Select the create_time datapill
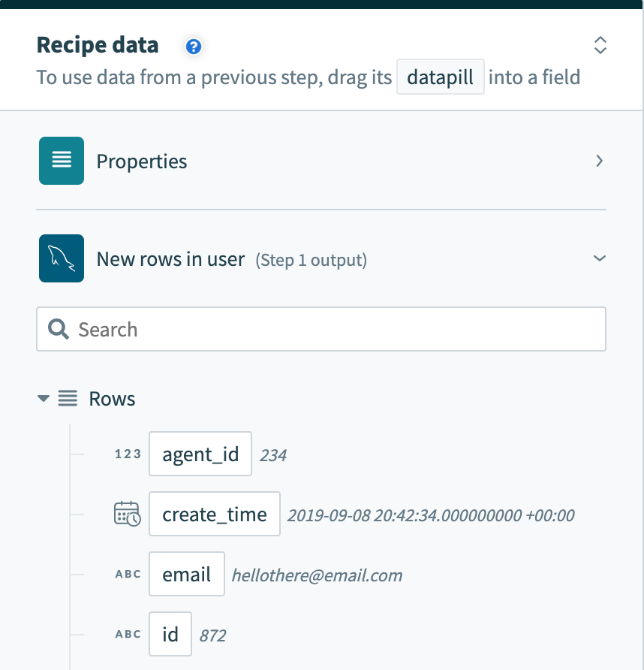644x670 pixels. (x=214, y=514)
